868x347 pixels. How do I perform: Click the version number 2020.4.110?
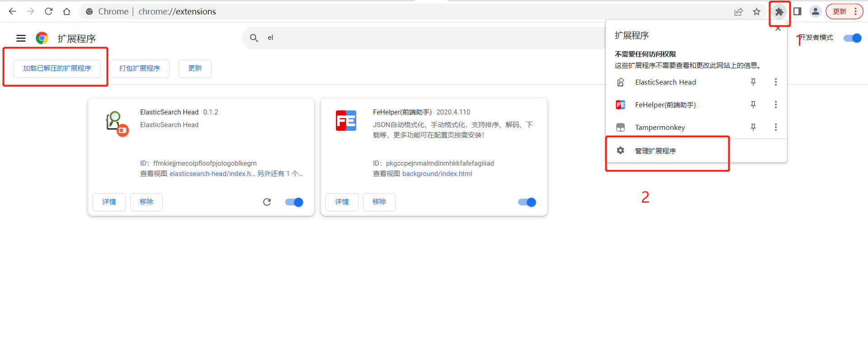coord(453,112)
